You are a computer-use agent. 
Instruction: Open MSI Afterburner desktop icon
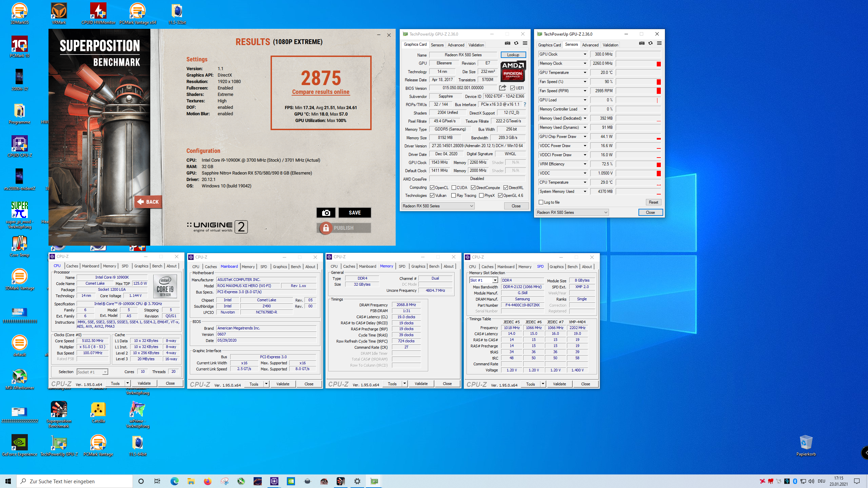click(x=19, y=379)
